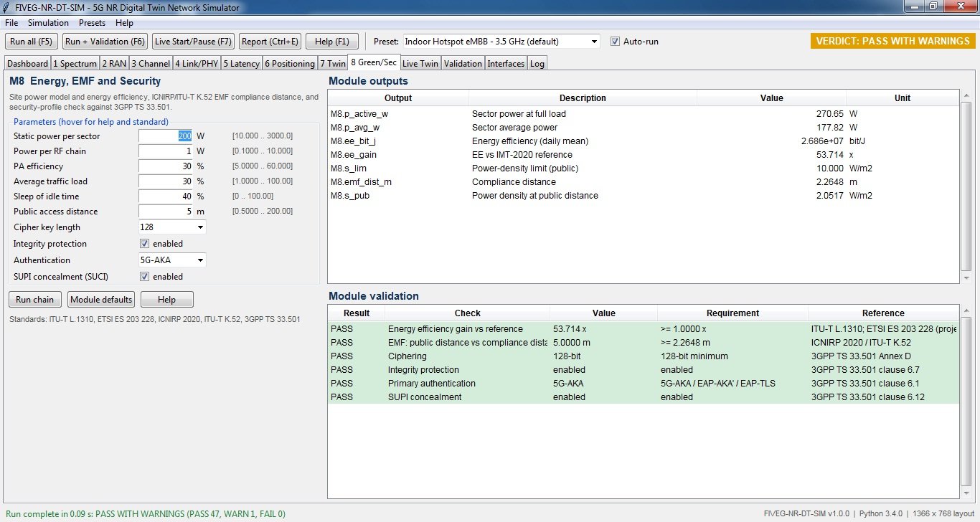Click Live Start/Pause (F7) button

(x=193, y=42)
